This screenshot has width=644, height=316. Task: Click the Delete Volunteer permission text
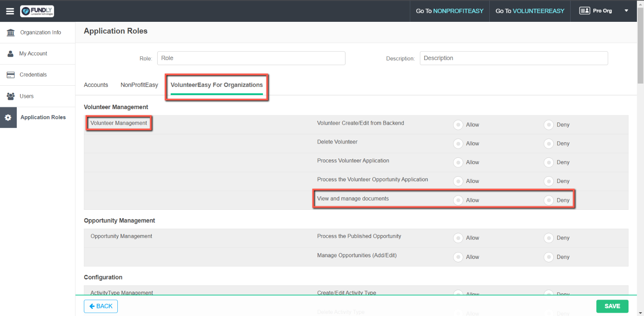338,142
